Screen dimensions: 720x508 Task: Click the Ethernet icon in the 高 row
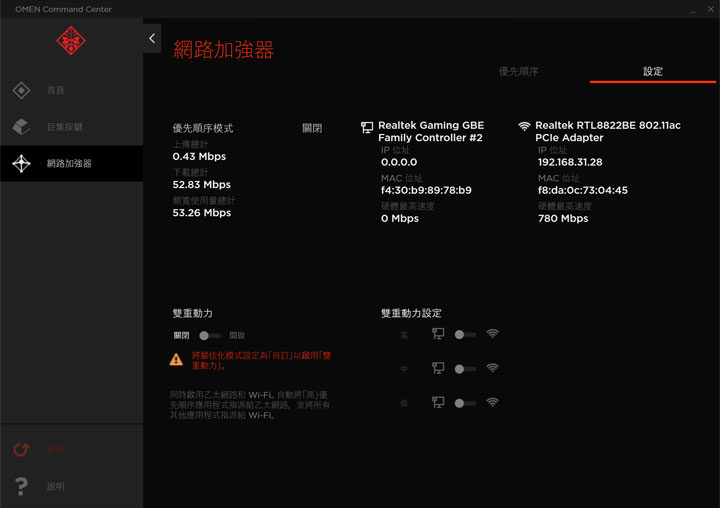[x=438, y=333]
